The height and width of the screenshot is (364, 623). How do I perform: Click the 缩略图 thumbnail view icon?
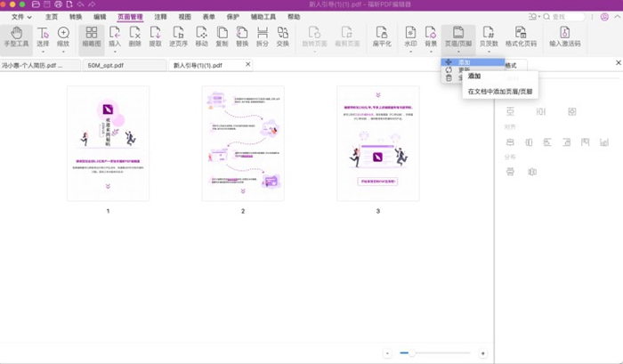coord(91,36)
